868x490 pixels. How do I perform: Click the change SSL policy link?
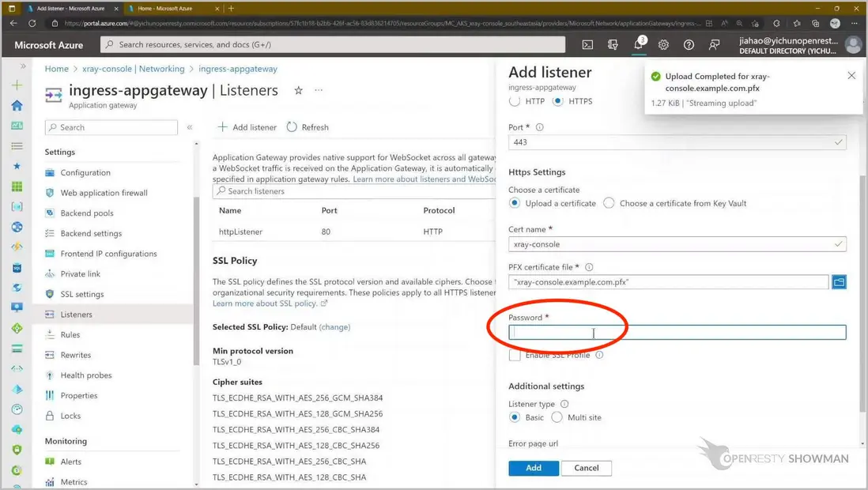(334, 327)
